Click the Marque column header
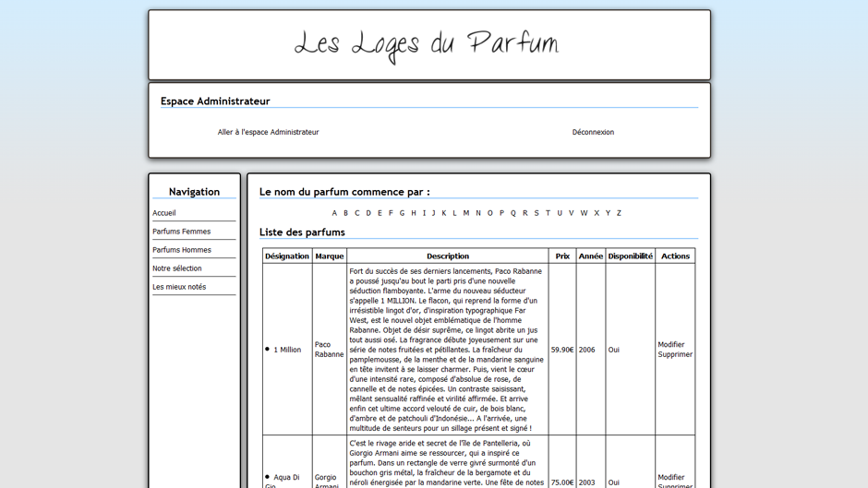The height and width of the screenshot is (488, 868). 330,256
